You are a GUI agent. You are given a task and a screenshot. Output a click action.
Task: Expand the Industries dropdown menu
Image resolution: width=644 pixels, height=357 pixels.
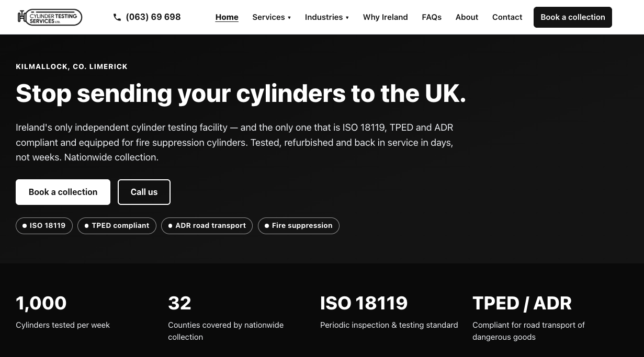327,17
